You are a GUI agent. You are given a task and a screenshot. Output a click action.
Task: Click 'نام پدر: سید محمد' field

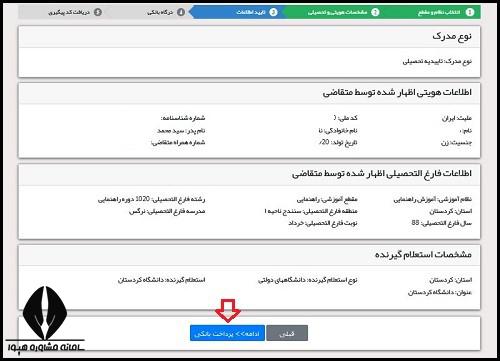(x=181, y=130)
